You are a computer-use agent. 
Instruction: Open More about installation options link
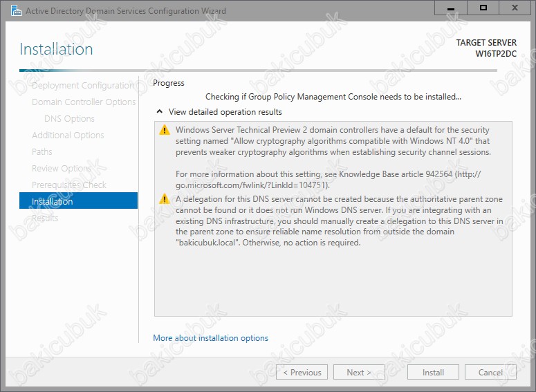pos(210,338)
